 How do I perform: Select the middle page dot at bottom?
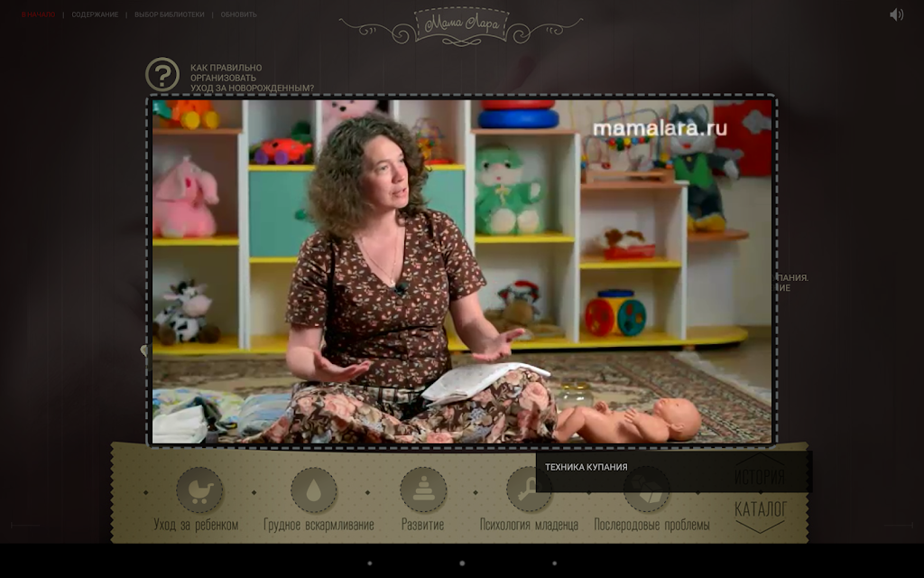[462, 564]
